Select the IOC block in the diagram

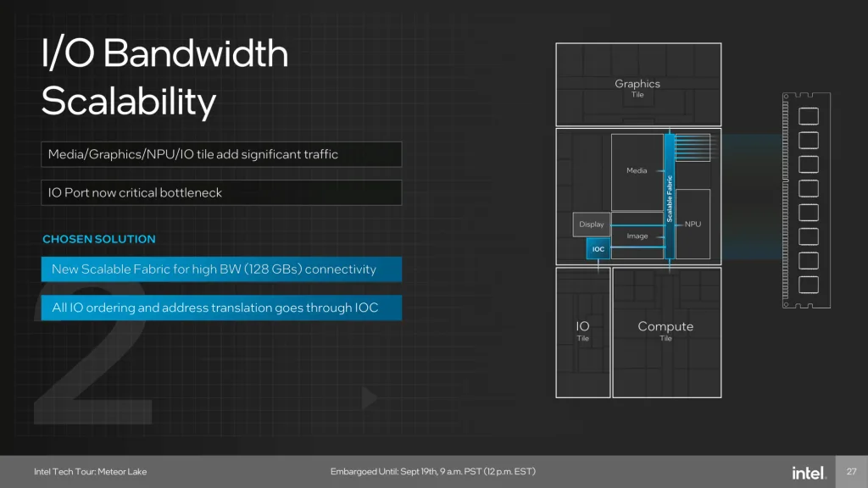[x=598, y=249]
